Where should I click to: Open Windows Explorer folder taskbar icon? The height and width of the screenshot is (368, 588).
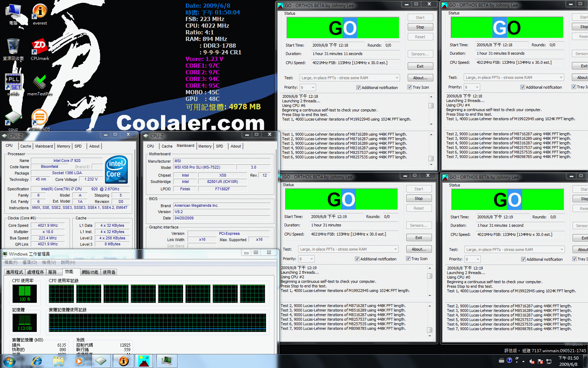click(58, 361)
